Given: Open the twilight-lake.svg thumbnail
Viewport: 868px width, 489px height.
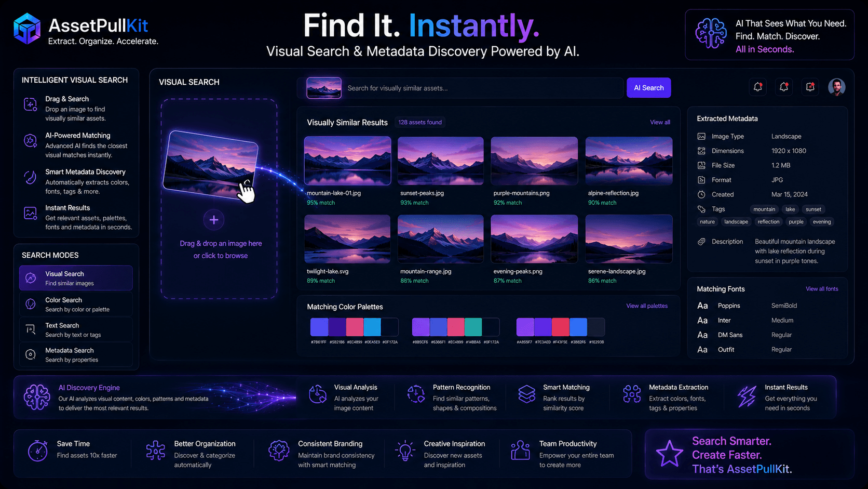Looking at the screenshot, I should coord(347,239).
